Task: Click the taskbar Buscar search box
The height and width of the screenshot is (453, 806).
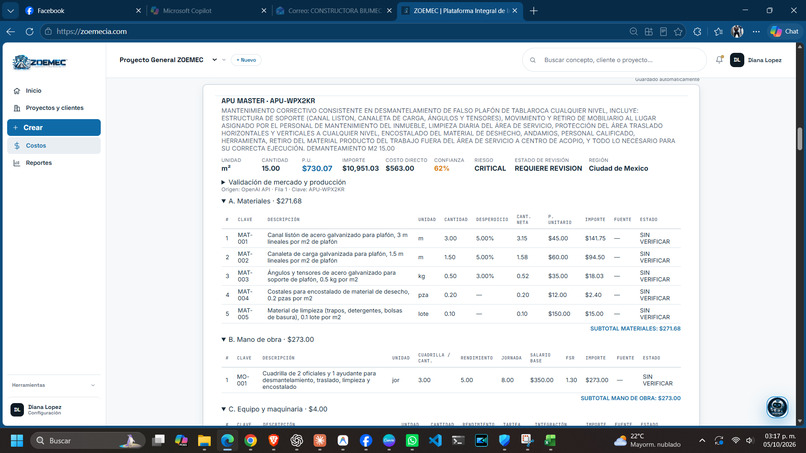Action: click(87, 441)
